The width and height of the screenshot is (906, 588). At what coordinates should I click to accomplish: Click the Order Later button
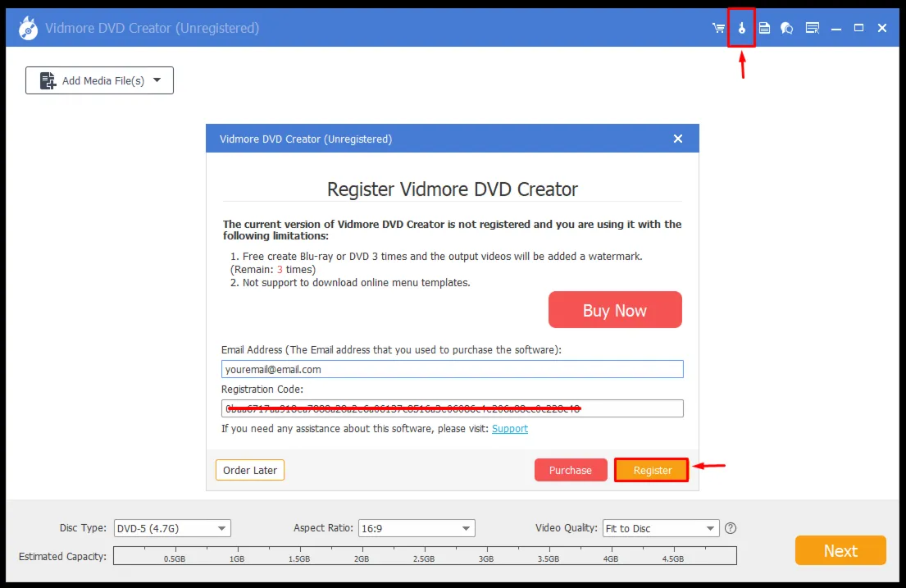click(249, 470)
